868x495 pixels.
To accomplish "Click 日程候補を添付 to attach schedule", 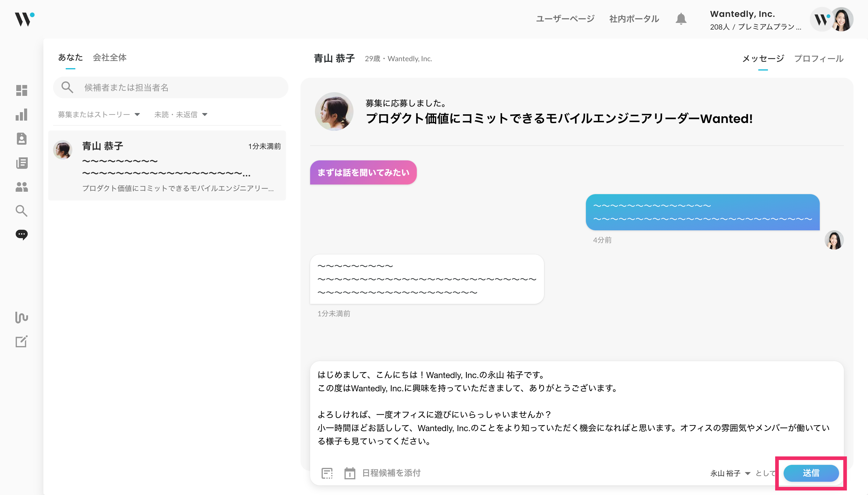I will (391, 473).
